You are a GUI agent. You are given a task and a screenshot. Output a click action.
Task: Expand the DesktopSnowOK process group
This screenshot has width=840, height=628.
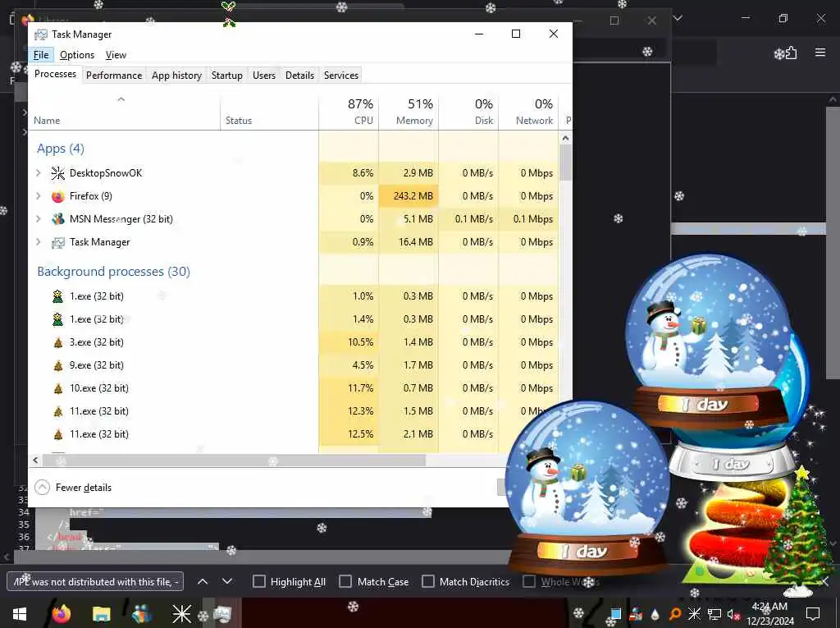(x=38, y=172)
